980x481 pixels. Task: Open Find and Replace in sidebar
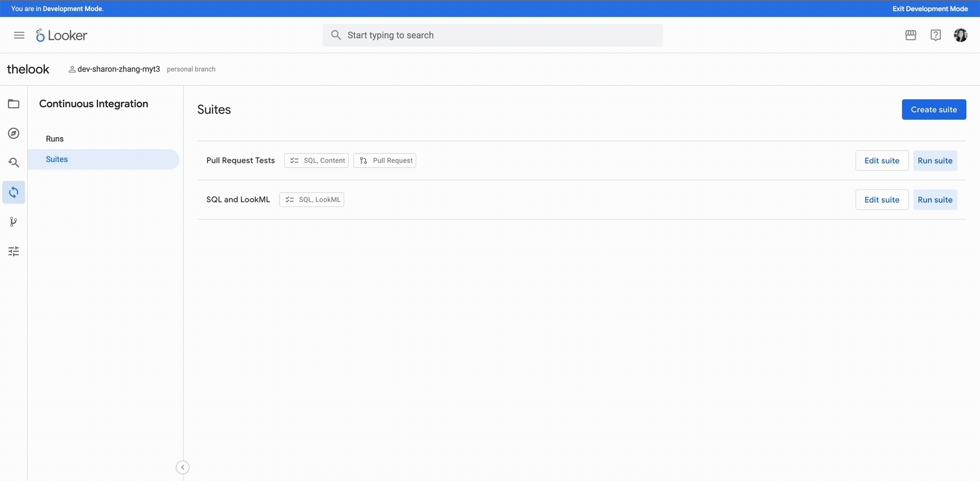point(14,163)
